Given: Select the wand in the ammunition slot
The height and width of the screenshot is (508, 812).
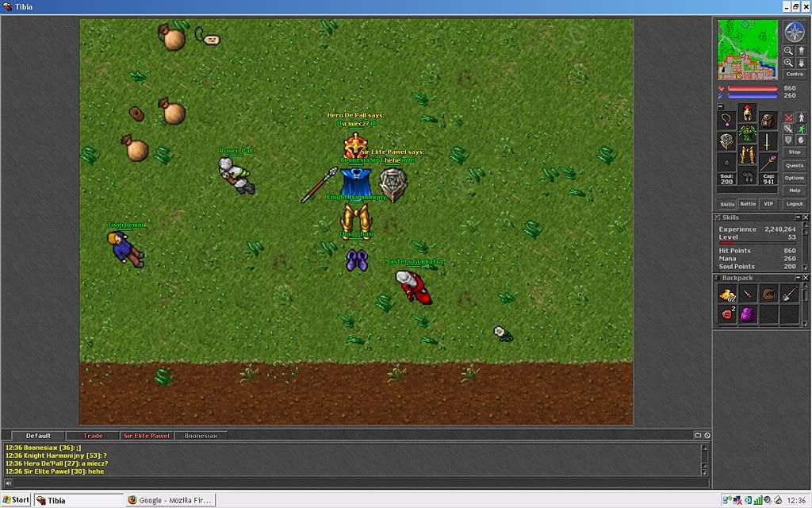Looking at the screenshot, I should tap(768, 162).
